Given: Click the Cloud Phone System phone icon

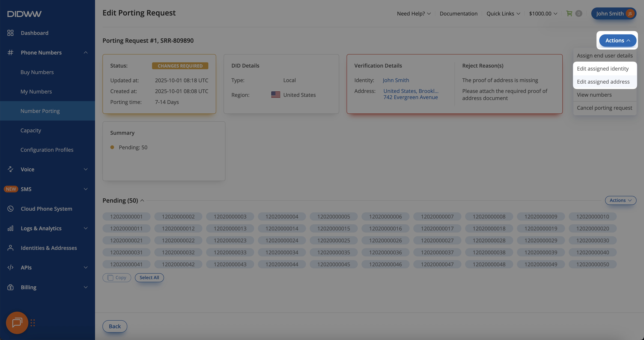Looking at the screenshot, I should [x=10, y=209].
